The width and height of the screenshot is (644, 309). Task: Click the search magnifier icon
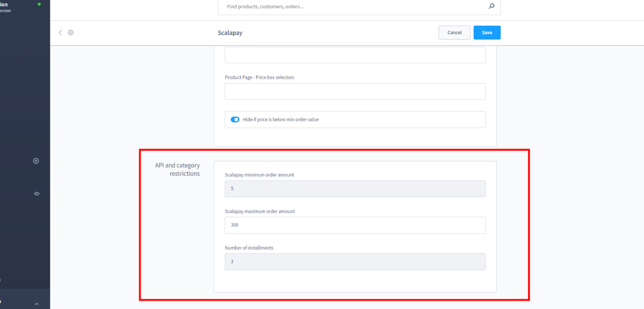(491, 6)
